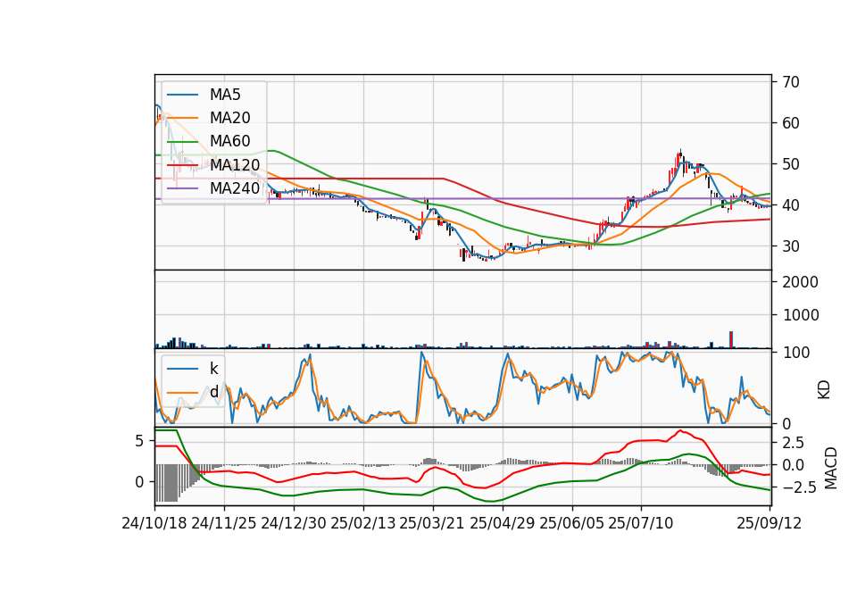Click the 24/10/18 date axis label
Viewport: 857px width, 616px height.
(154, 523)
